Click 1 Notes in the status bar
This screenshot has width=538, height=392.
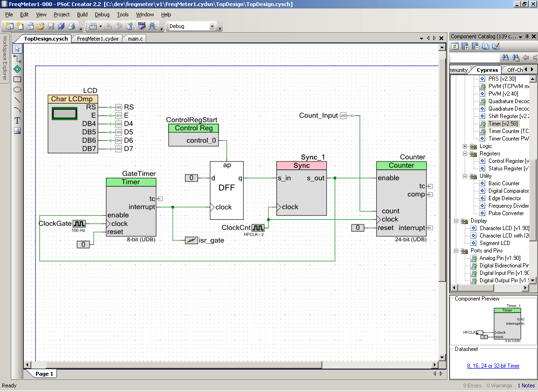pyautogui.click(x=527, y=385)
